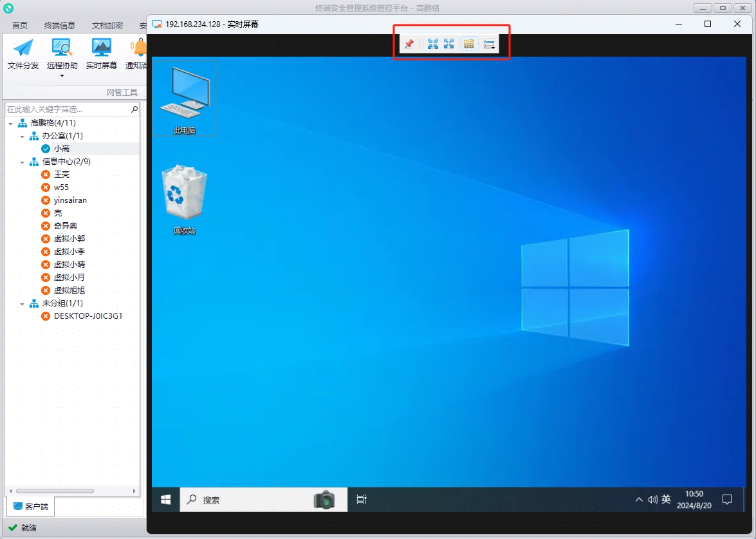Switch to the 文档加密 tab

tap(107, 26)
